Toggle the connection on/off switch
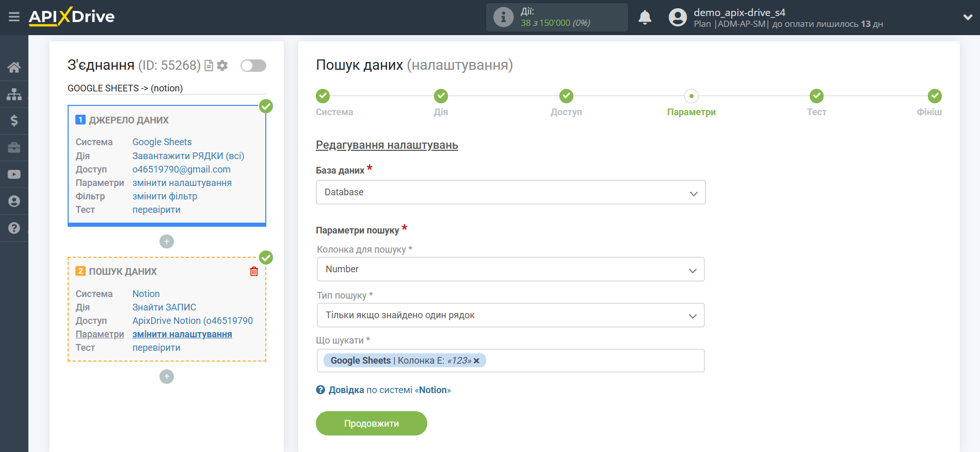The height and width of the screenshot is (452, 980). 253,66
